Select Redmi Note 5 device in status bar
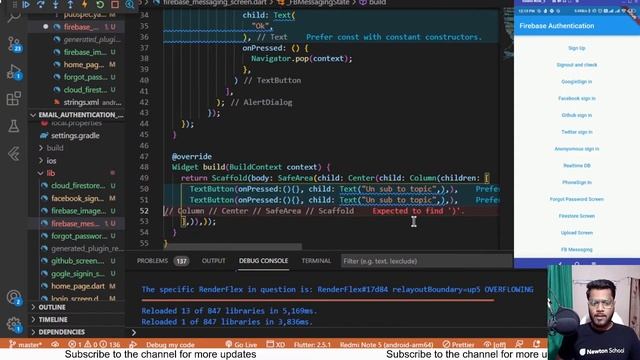 click(387, 344)
